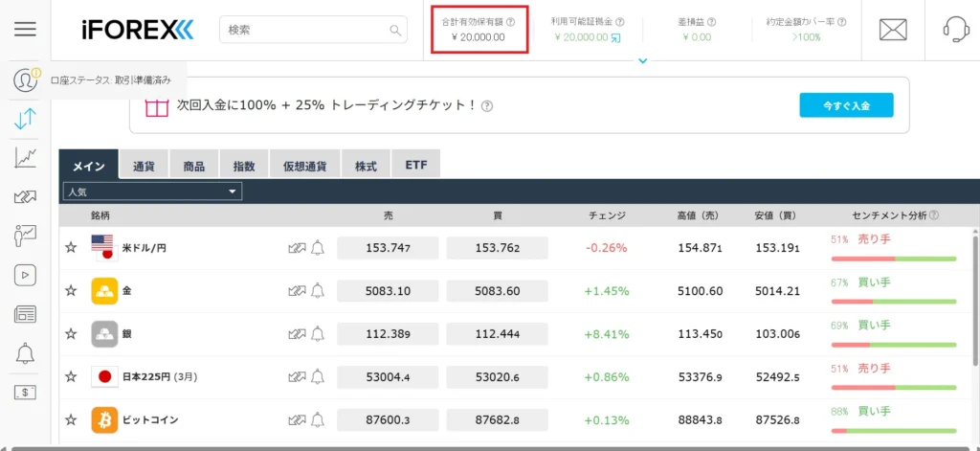Open the account profile icon
Image resolution: width=980 pixels, height=451 pixels.
pos(25,80)
